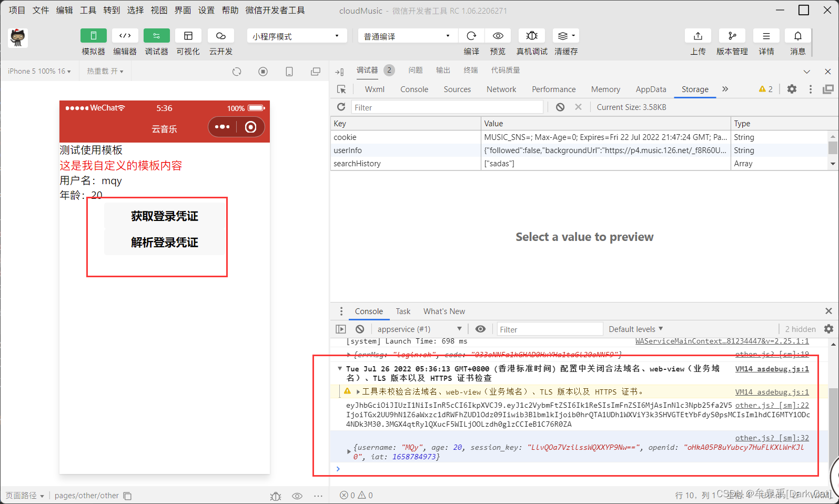The image size is (839, 504).
Task: Open the 微信开发者工具 menu
Action: [x=275, y=10]
